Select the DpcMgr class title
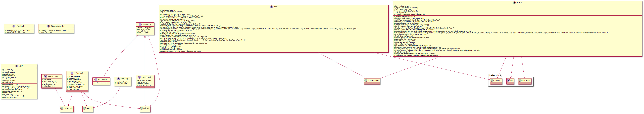644x114 pixels. [519, 3]
